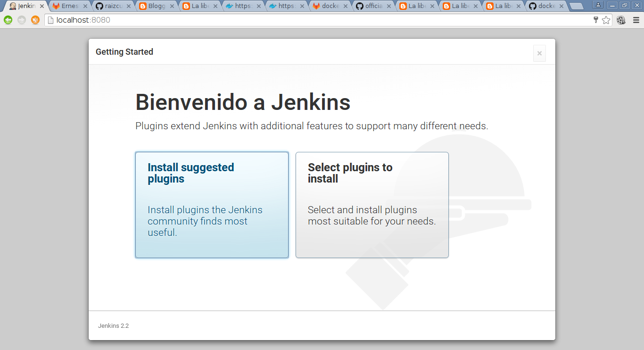Click the page icon beside localhost URL
This screenshot has width=644, height=350.
tap(51, 20)
